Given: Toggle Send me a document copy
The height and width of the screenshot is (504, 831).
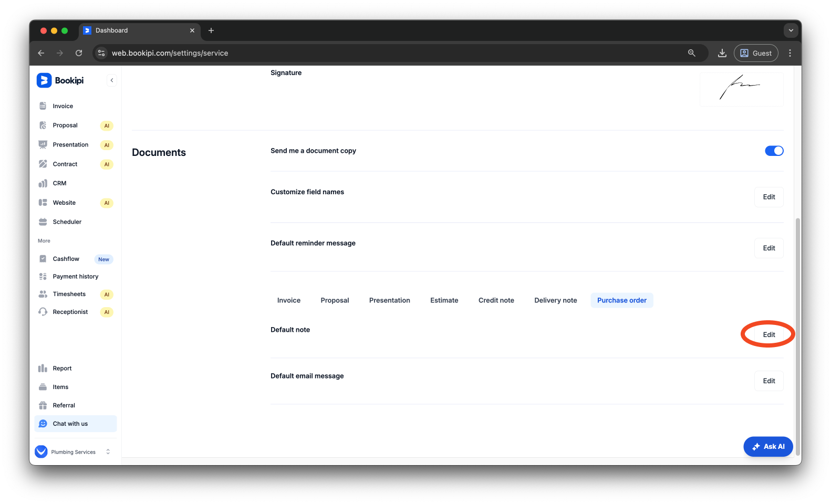Looking at the screenshot, I should (774, 151).
